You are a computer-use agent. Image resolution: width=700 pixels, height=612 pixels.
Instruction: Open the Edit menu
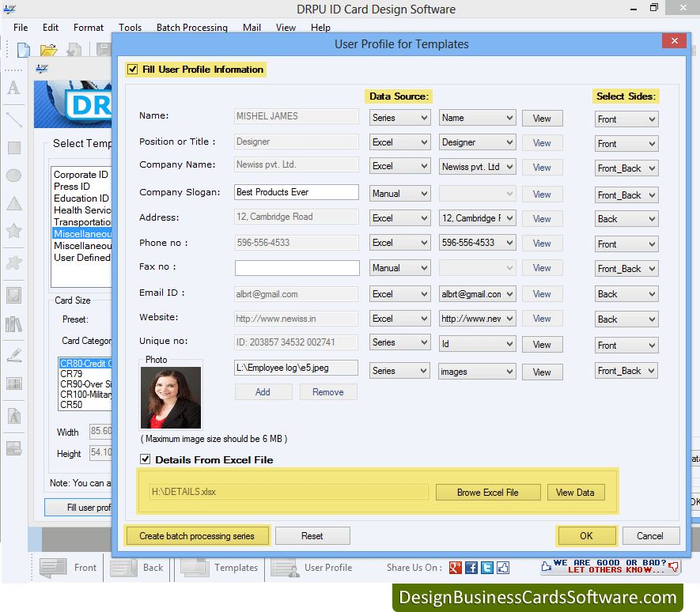pyautogui.click(x=51, y=28)
